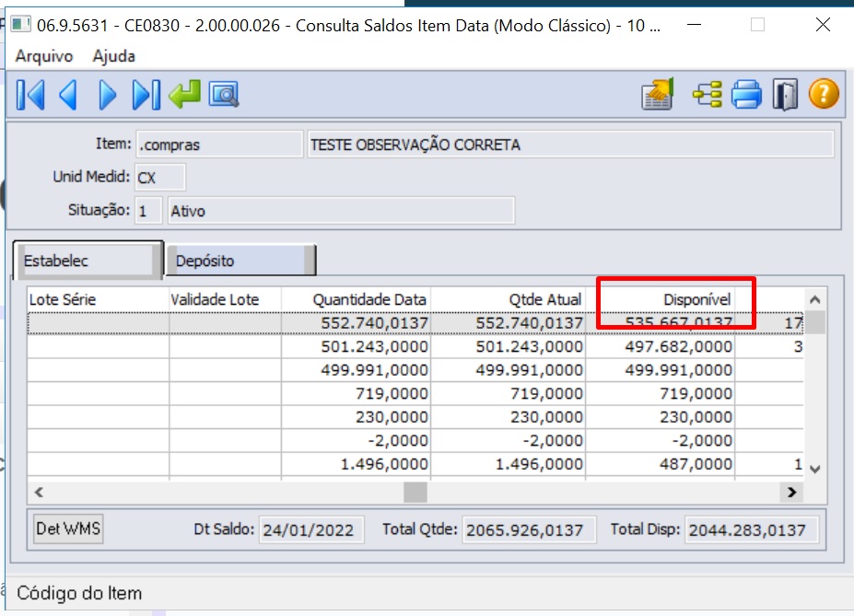
Task: Open help question mark icon
Action: [x=824, y=94]
